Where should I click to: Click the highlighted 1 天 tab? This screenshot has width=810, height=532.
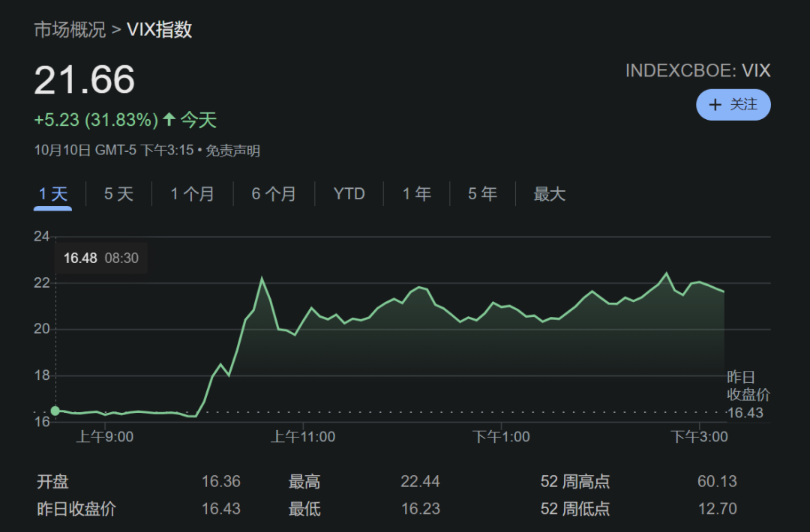52,193
